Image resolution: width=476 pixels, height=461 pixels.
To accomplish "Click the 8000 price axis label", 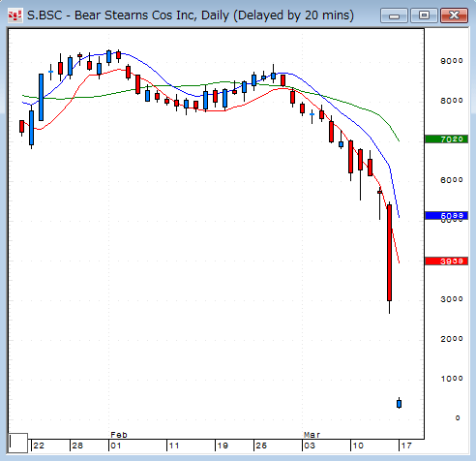I will (452, 101).
